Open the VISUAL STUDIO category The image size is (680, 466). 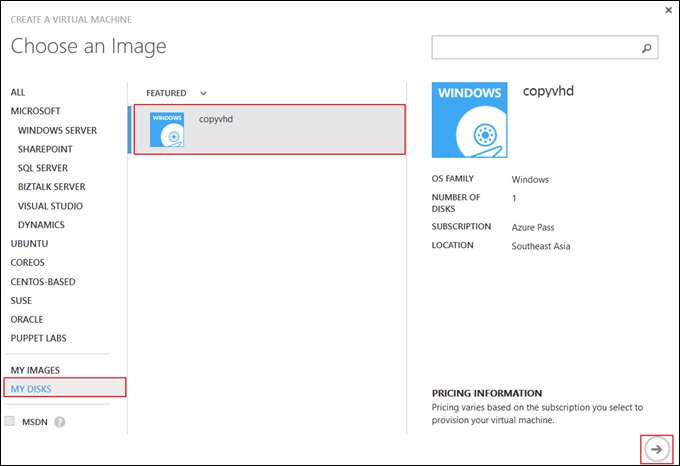point(50,206)
